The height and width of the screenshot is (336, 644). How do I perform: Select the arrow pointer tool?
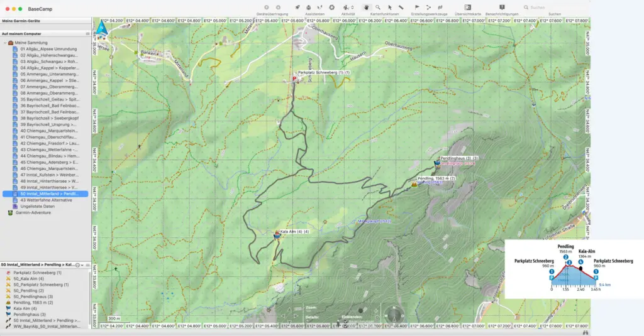390,8
